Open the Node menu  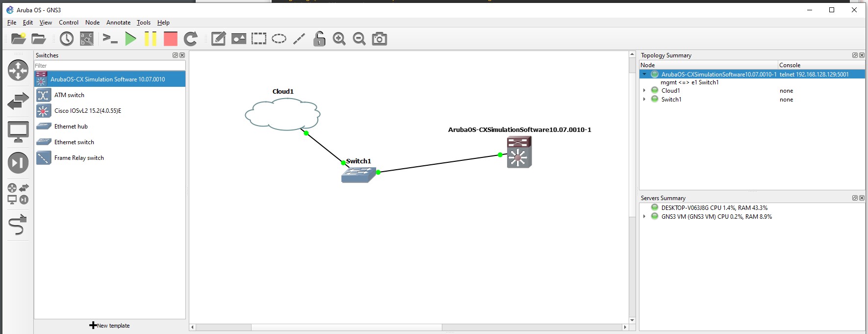click(x=92, y=23)
